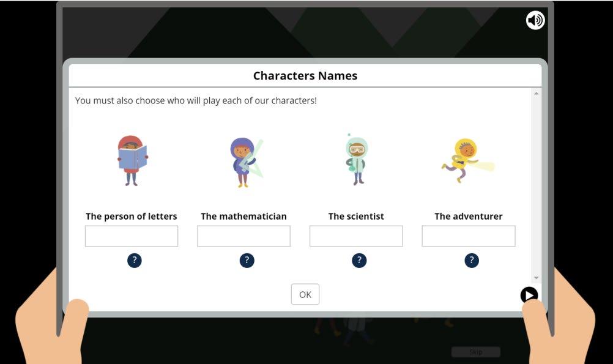Click the dialog scrollbar down arrow

click(537, 278)
